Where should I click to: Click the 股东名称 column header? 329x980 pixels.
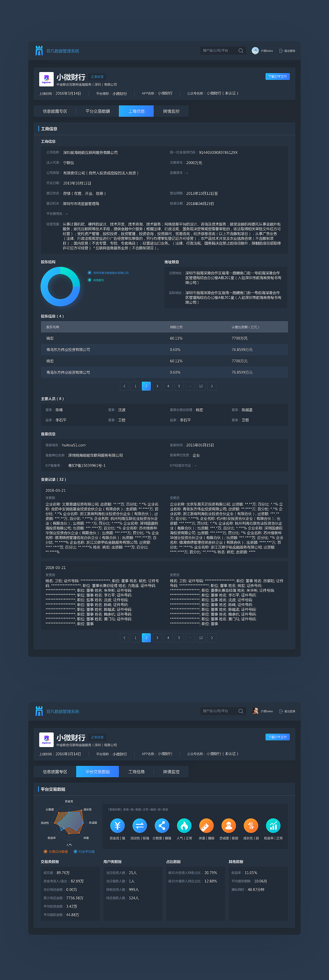(x=53, y=327)
